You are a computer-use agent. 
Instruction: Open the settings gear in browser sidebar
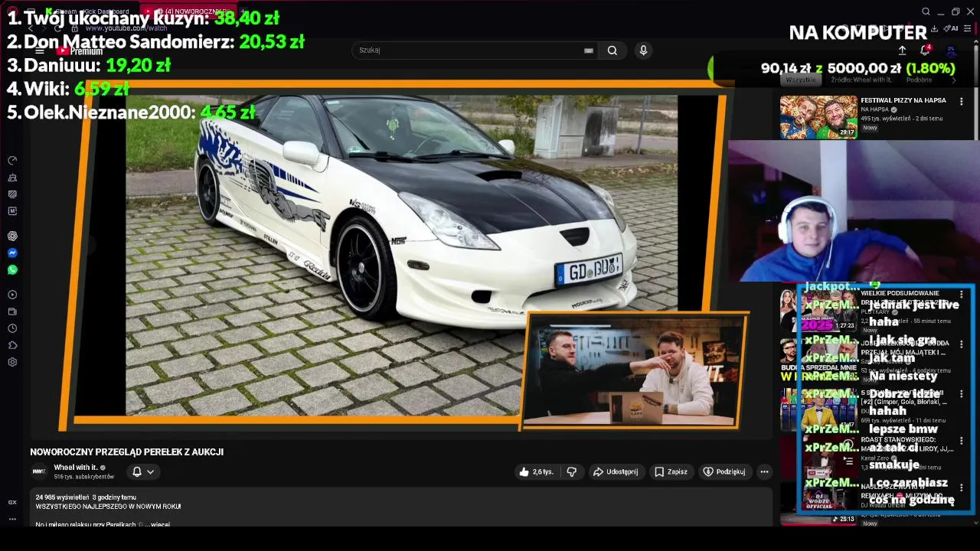12,362
